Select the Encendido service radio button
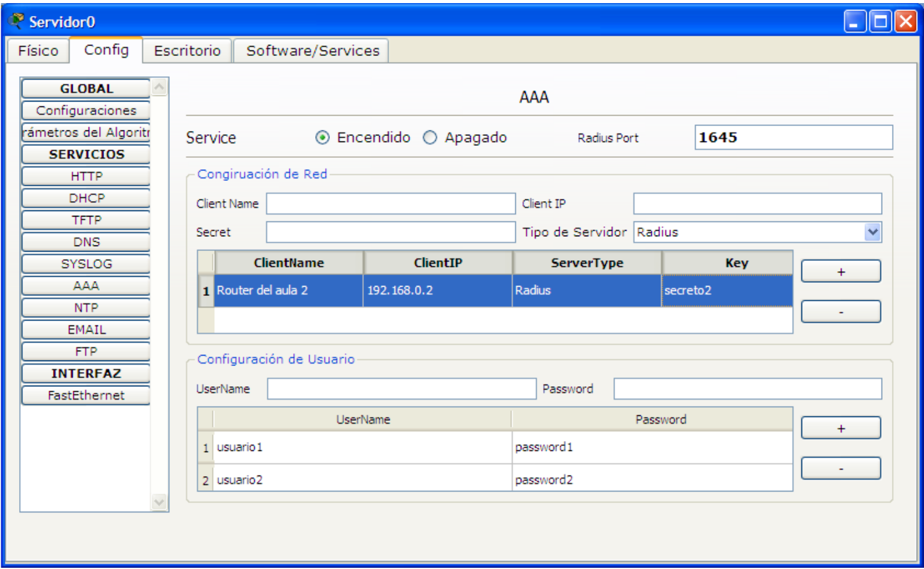Screen dimensions: 924x569 pos(323,138)
